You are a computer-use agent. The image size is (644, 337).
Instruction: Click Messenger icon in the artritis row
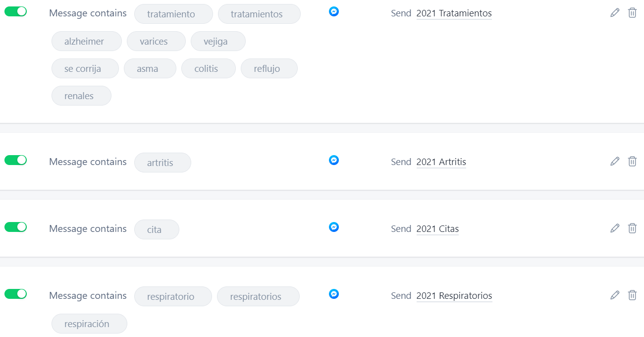(x=334, y=160)
